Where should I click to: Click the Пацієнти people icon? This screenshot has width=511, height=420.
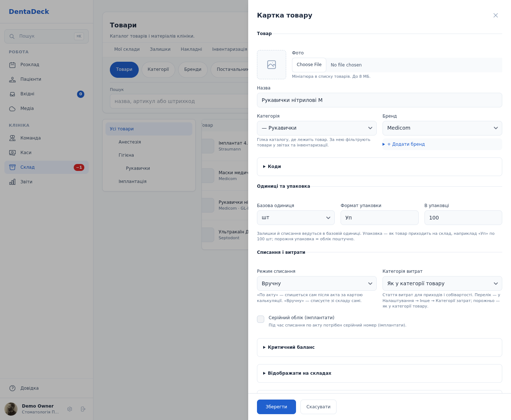[x=12, y=80]
